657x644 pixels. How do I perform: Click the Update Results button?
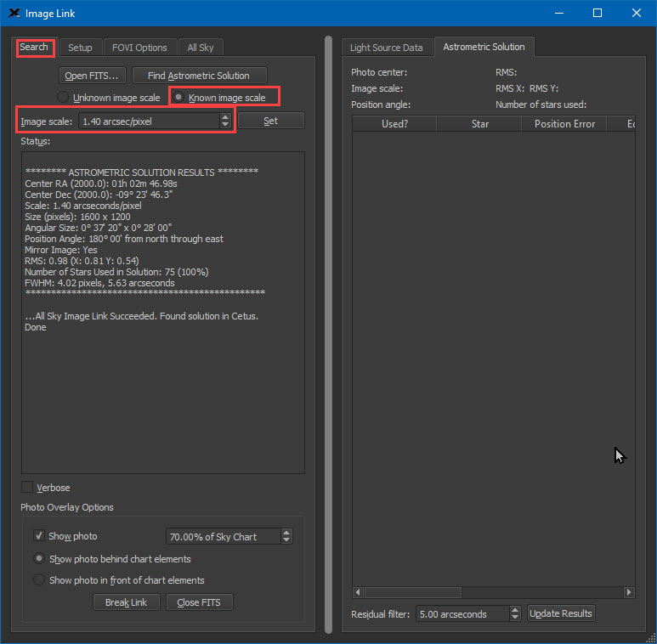point(561,613)
